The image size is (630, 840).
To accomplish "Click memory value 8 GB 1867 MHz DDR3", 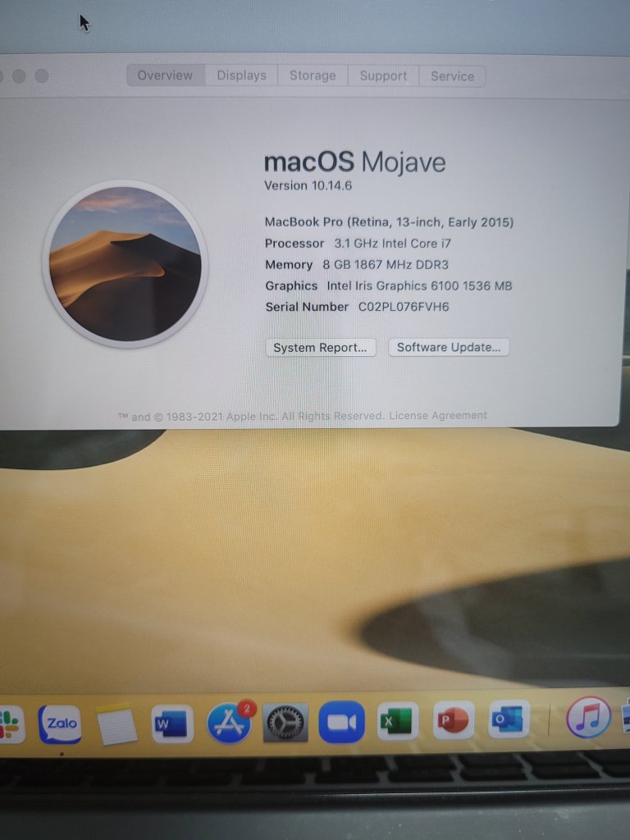I will point(386,265).
